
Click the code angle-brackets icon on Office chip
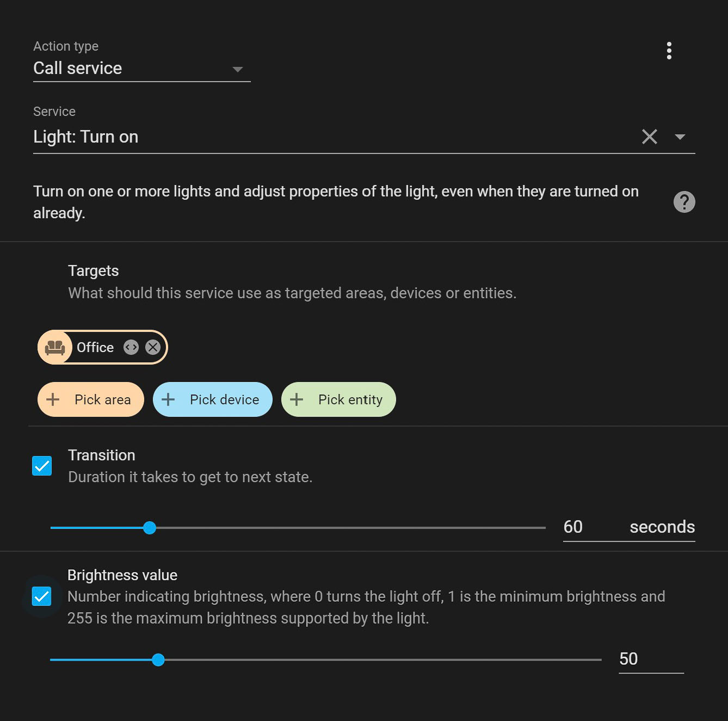[x=131, y=347]
